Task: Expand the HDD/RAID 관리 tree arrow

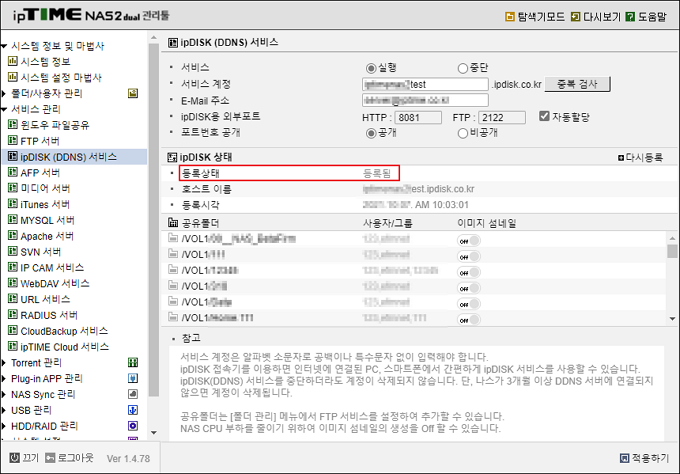Action: [4, 426]
